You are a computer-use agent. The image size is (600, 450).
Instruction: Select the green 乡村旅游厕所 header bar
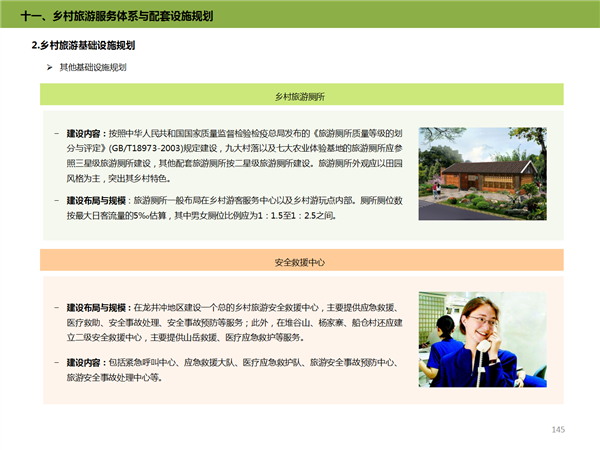[300, 96]
